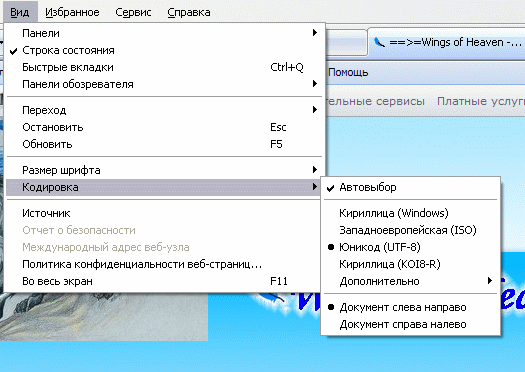The width and height of the screenshot is (525, 372).
Task: Select Кириллица (KOI8-R) encoding
Action: (410, 265)
